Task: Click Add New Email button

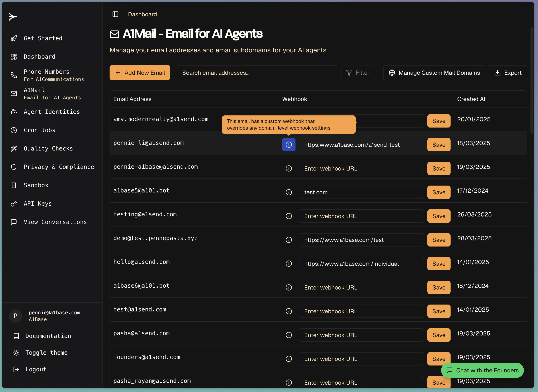Action: click(140, 73)
